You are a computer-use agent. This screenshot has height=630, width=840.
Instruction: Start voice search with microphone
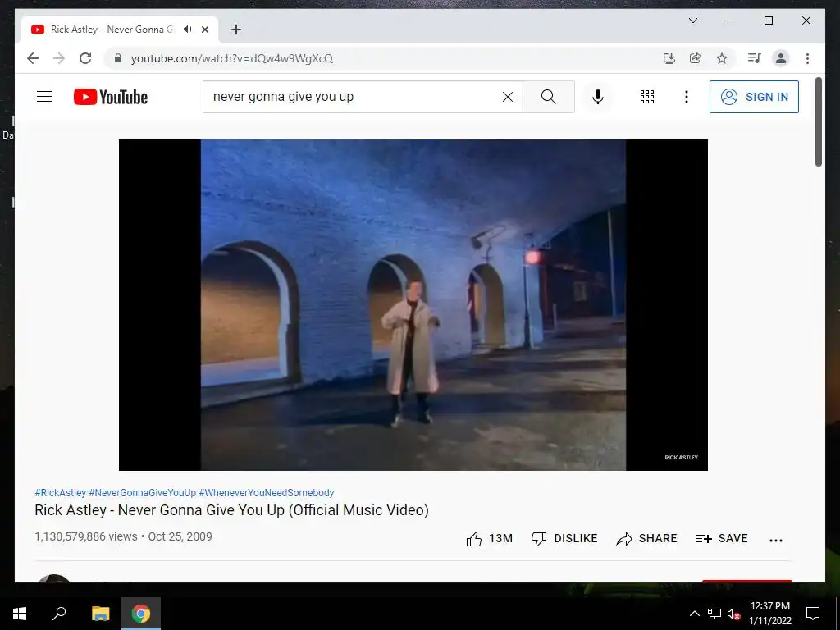(598, 97)
